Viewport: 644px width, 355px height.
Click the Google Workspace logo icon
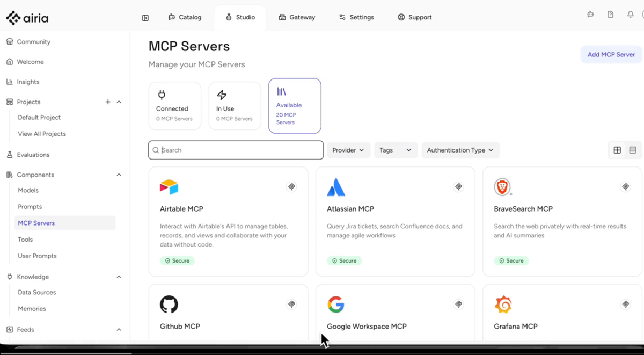336,305
